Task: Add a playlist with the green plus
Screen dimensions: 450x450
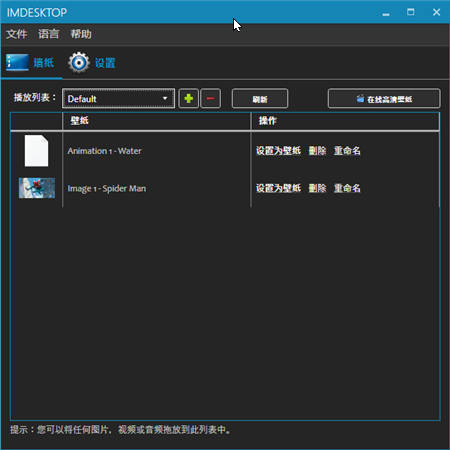Action: pyautogui.click(x=189, y=99)
